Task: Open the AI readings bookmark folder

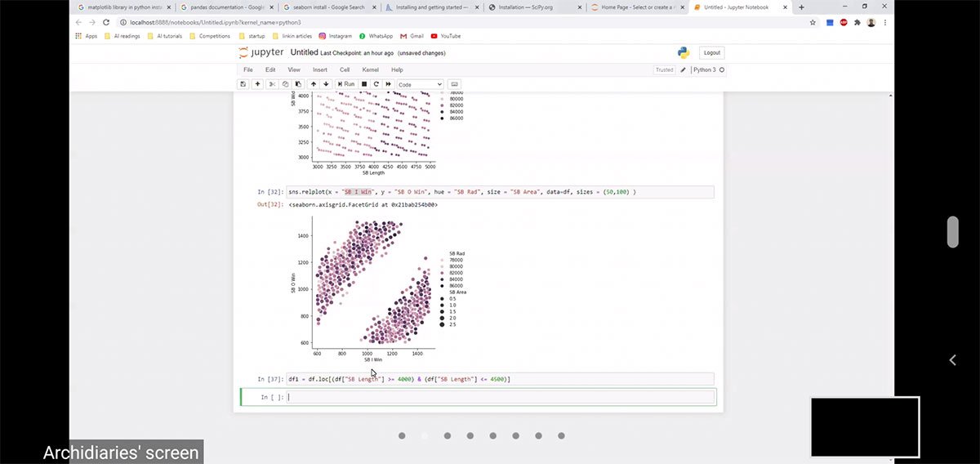Action: [122, 36]
